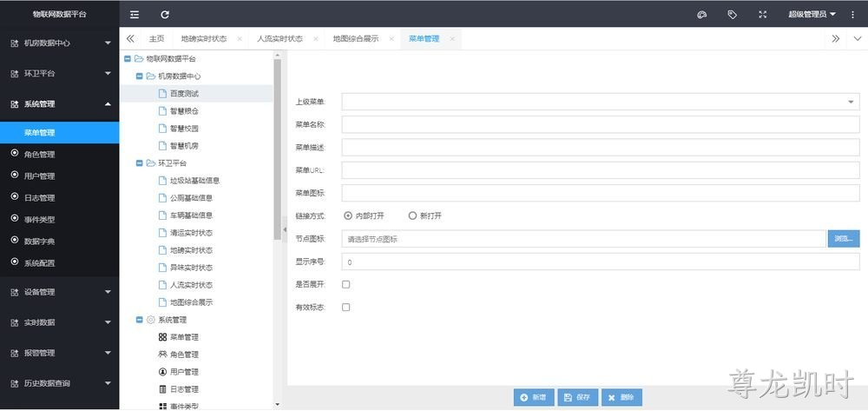This screenshot has width=868, height=411.
Task: Open tab options down chevron
Action: click(x=858, y=39)
